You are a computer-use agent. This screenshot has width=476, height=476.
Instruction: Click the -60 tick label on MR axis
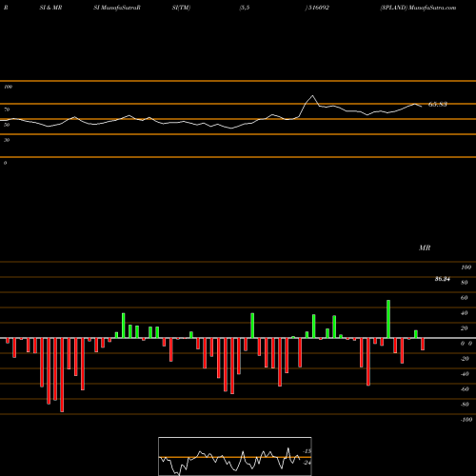coord(465,389)
